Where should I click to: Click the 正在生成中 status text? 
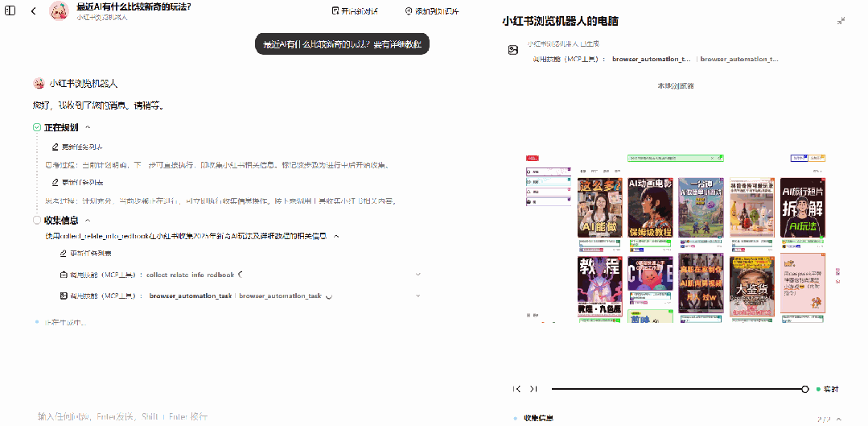tap(65, 322)
